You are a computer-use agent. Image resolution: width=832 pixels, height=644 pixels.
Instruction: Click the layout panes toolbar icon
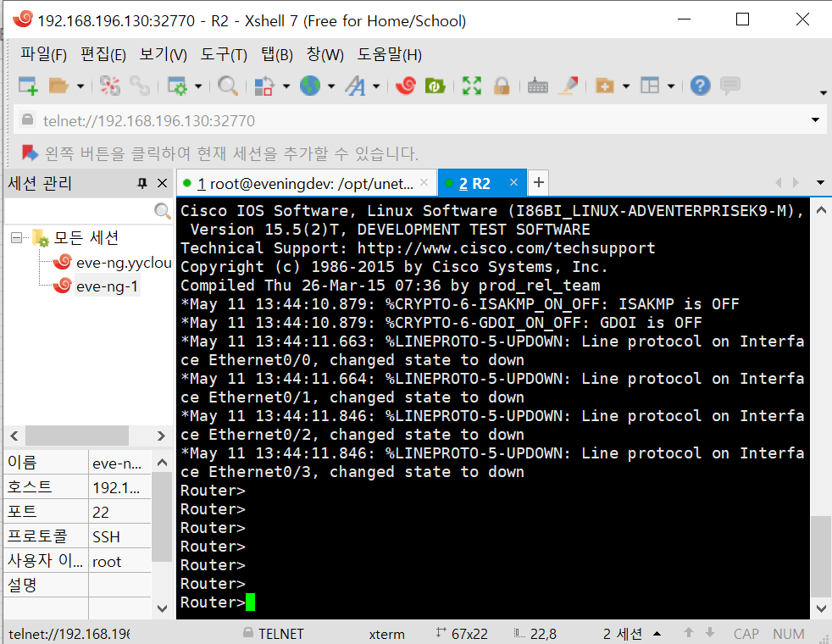point(650,86)
